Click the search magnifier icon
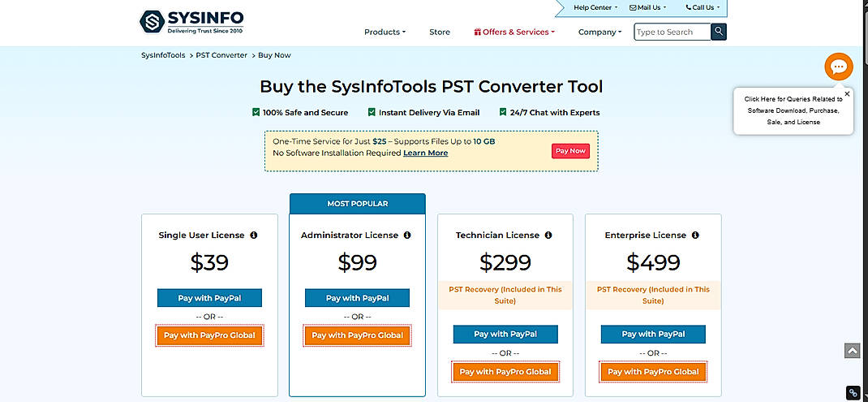Image resolution: width=868 pixels, height=402 pixels. tap(719, 32)
